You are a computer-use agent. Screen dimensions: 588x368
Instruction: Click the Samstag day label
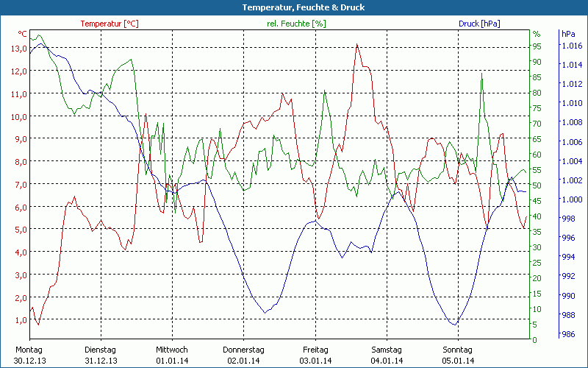(x=387, y=350)
